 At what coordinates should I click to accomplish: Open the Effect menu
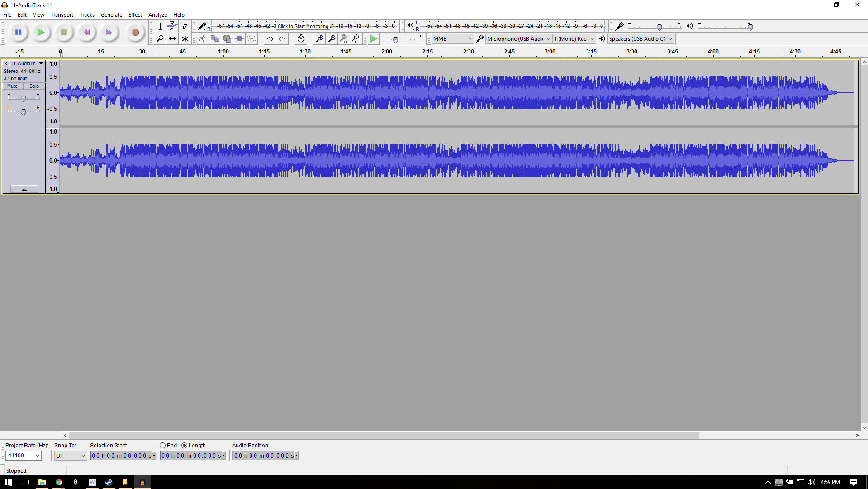135,14
